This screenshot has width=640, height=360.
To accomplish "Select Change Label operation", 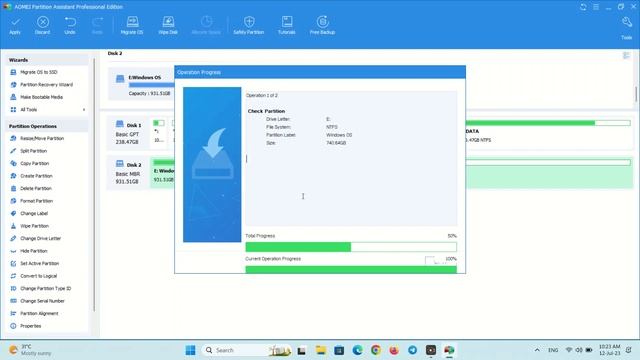I will click(34, 213).
